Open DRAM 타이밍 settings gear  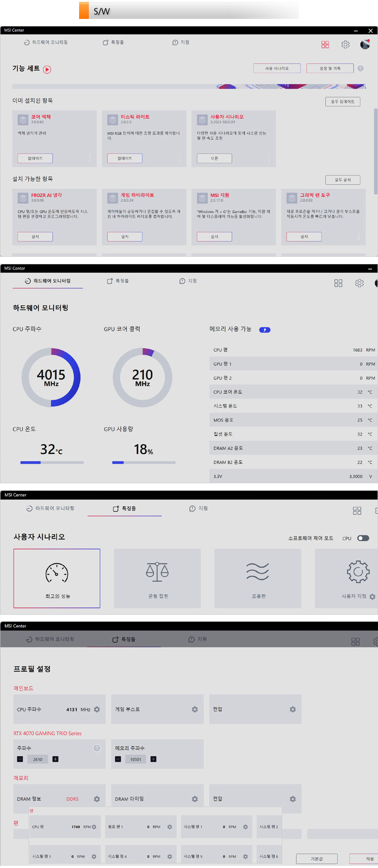point(195,799)
